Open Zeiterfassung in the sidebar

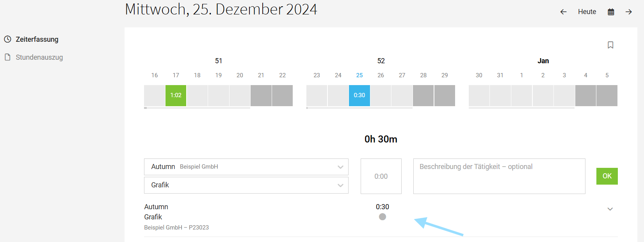click(x=37, y=39)
